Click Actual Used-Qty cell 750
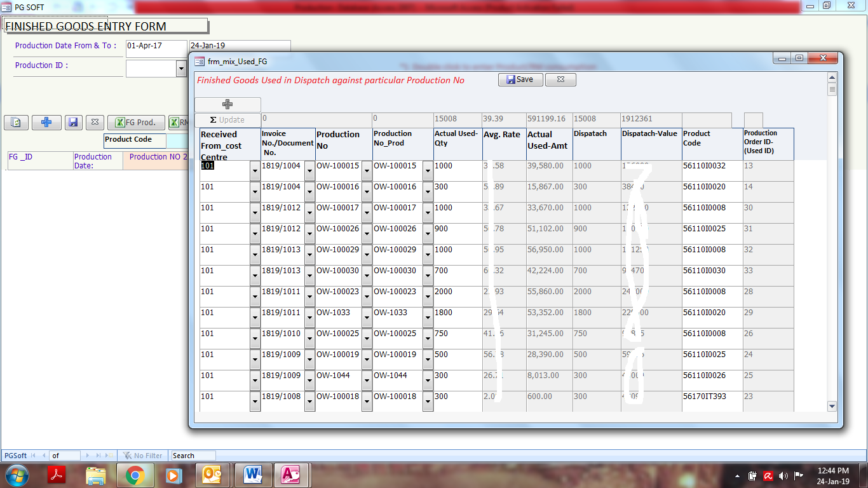 point(458,338)
